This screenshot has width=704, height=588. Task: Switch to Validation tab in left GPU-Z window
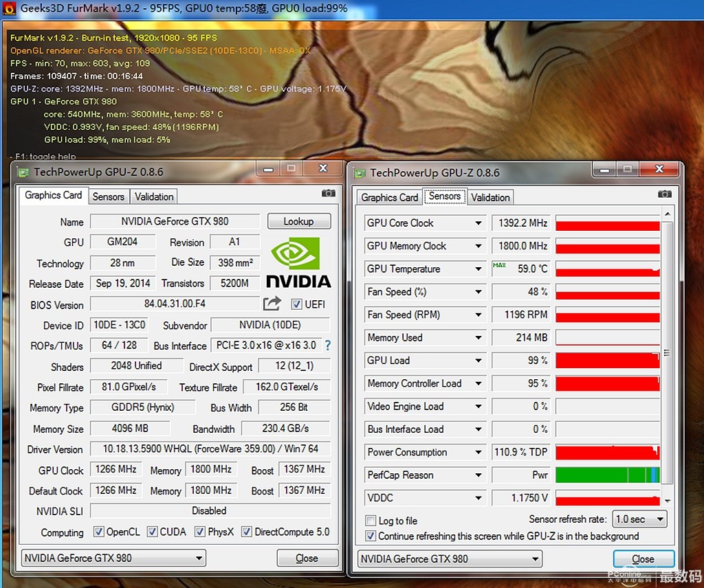point(154,196)
